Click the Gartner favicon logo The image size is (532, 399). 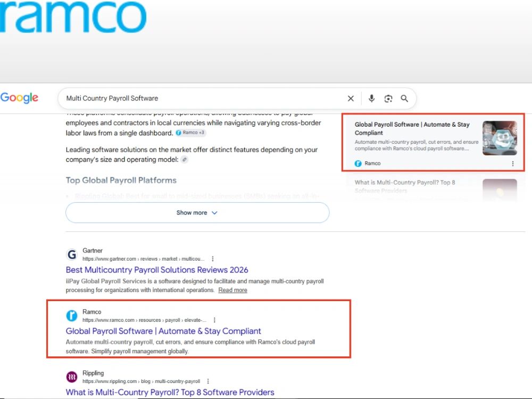[72, 254]
